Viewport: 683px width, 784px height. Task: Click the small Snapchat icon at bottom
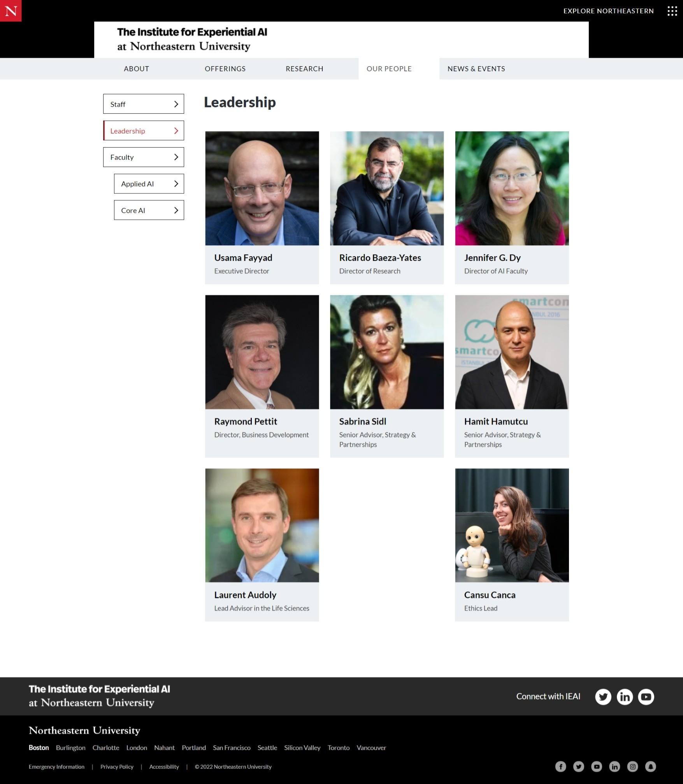[651, 766]
